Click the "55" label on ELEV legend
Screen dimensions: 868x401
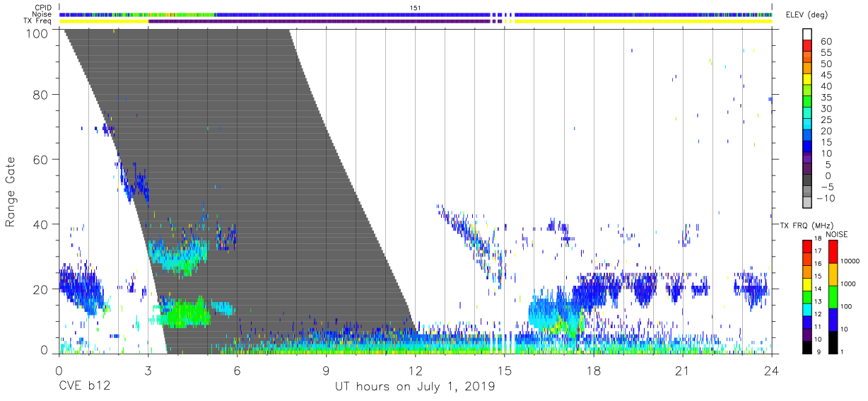click(828, 53)
